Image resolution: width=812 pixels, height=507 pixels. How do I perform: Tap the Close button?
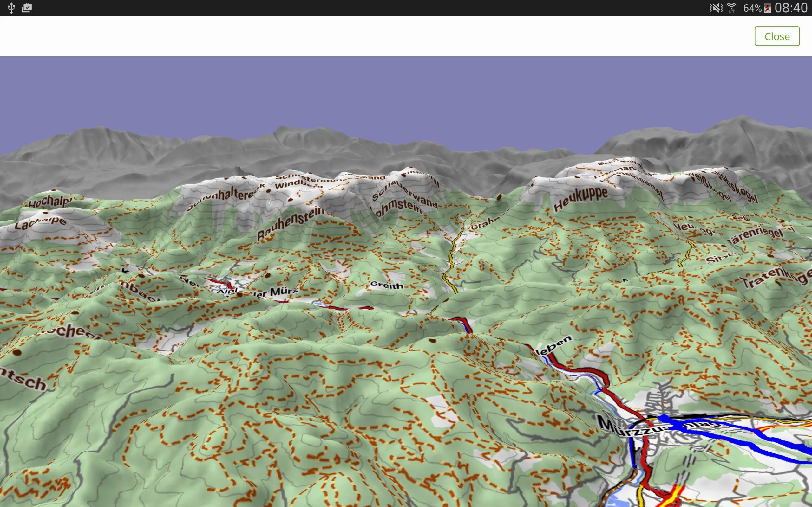click(777, 36)
